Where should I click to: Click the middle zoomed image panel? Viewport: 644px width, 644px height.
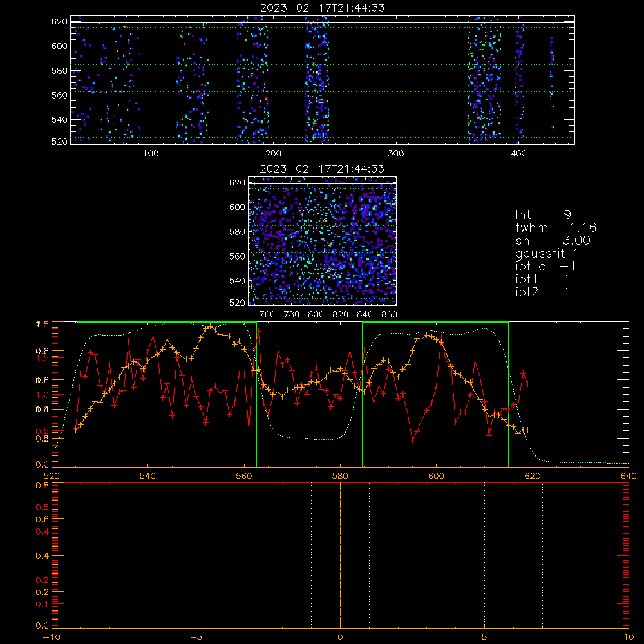[323, 241]
